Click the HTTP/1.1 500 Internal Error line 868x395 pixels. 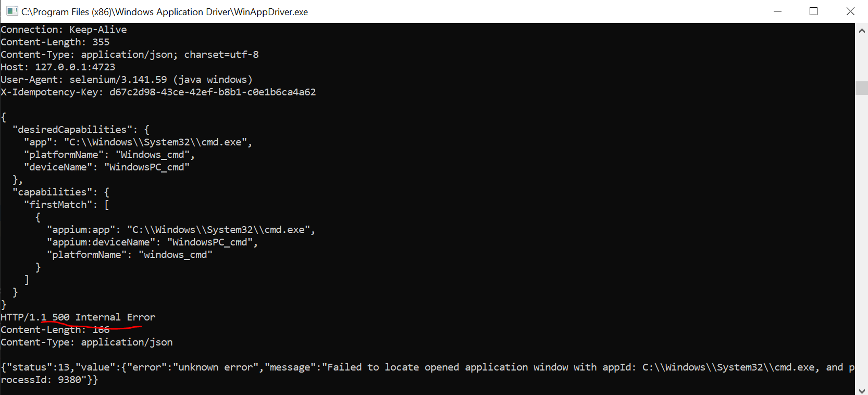78,317
